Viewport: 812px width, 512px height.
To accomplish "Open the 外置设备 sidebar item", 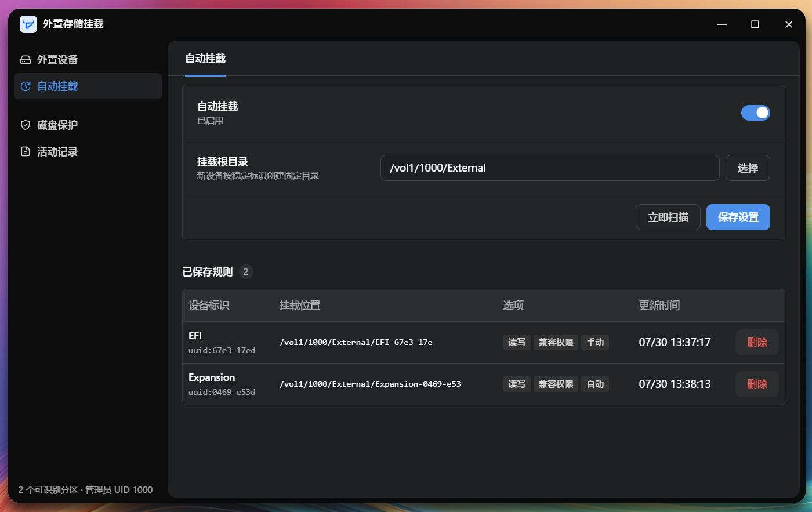I will [x=88, y=60].
